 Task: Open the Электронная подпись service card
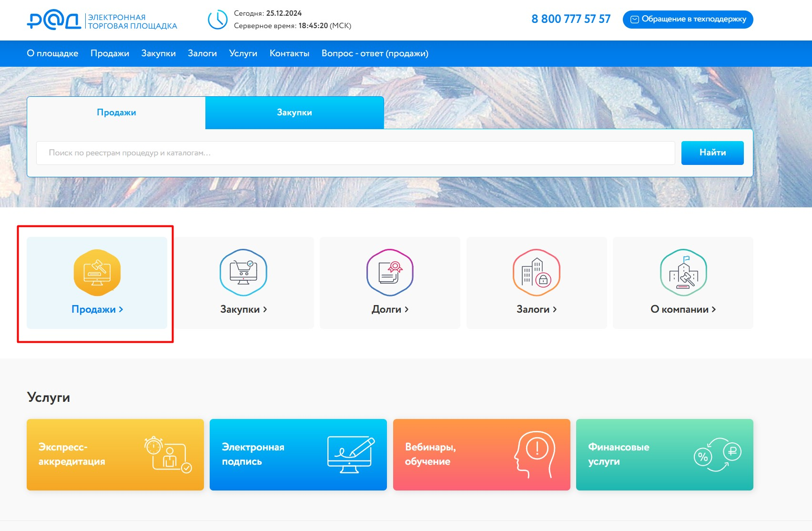pos(298,454)
